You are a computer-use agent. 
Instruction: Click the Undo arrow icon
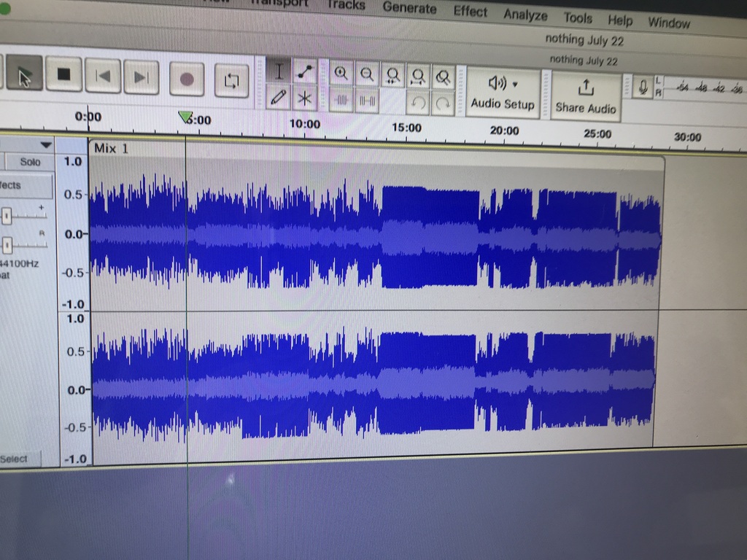418,103
